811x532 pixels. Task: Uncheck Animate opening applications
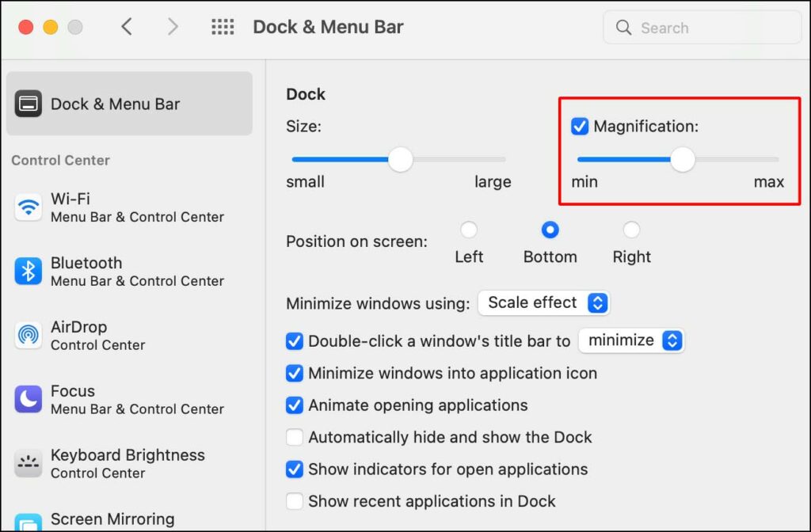[295, 405]
